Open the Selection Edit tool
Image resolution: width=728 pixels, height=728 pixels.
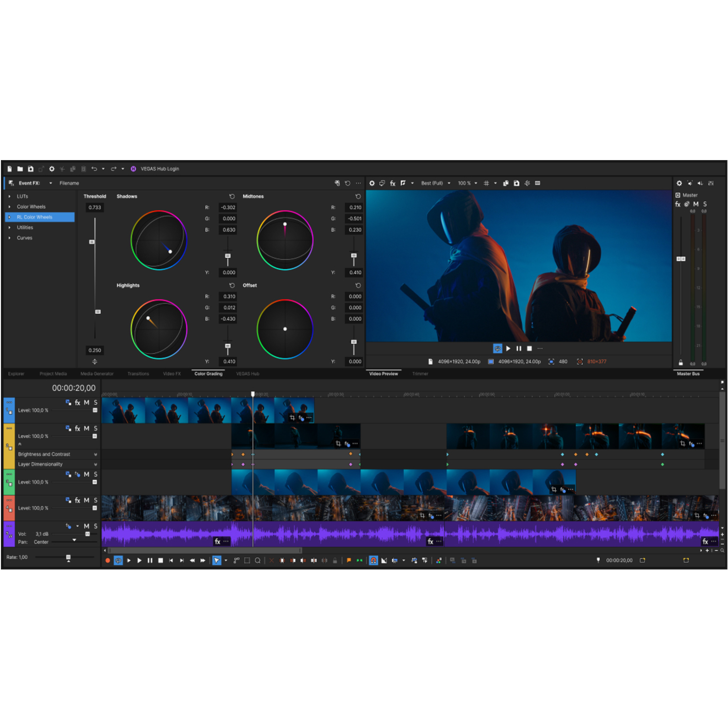click(247, 561)
